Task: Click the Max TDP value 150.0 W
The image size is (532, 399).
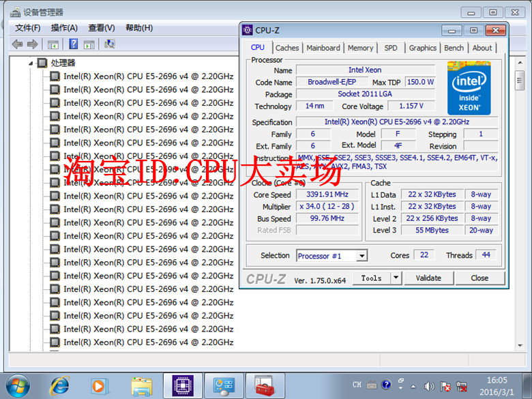Action: click(420, 82)
